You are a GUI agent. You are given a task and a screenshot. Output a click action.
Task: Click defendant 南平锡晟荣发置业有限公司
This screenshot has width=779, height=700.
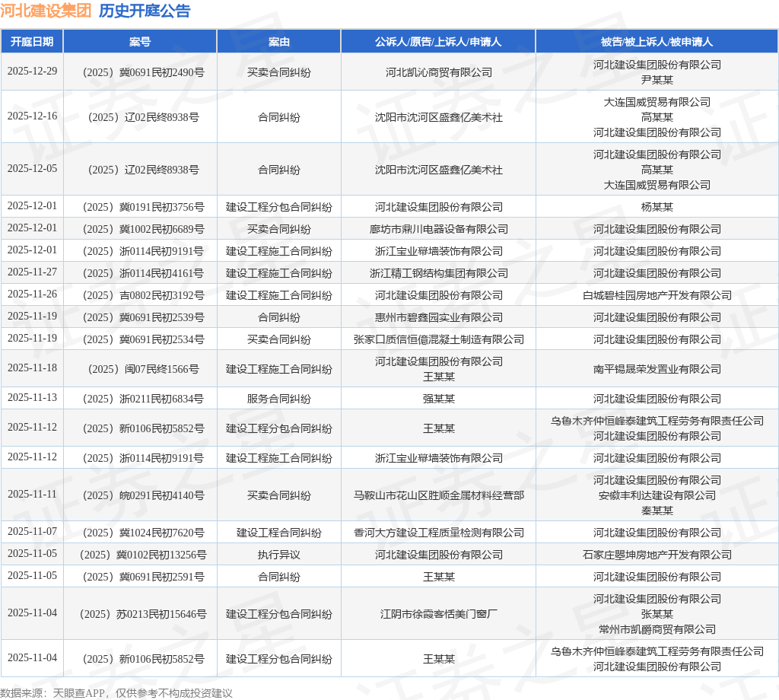coord(657,369)
